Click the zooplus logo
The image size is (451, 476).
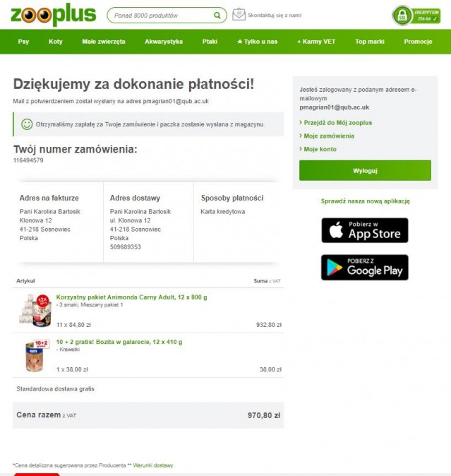pyautogui.click(x=54, y=14)
